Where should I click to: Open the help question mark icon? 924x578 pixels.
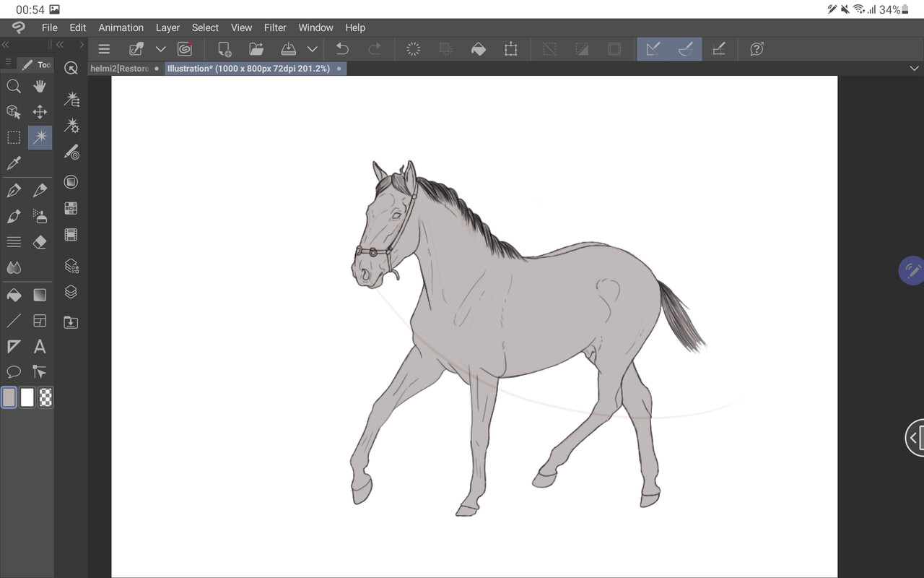(x=757, y=49)
